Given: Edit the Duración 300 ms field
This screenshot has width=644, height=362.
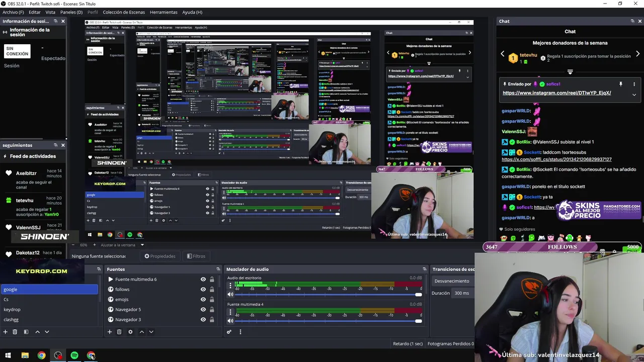Looking at the screenshot, I should [x=463, y=293].
